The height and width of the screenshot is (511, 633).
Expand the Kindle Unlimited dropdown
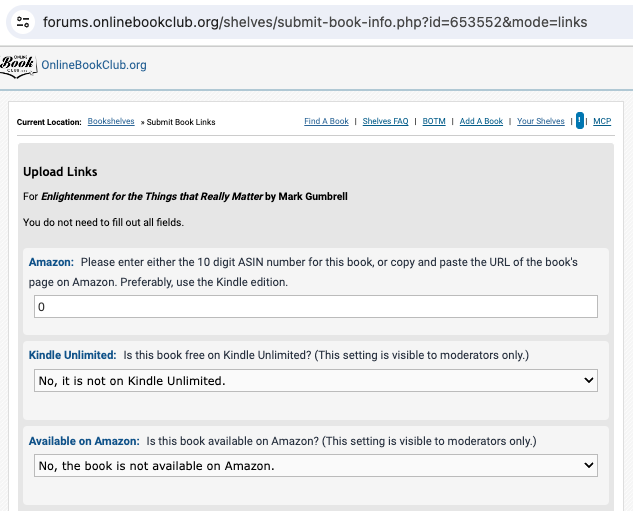(316, 380)
